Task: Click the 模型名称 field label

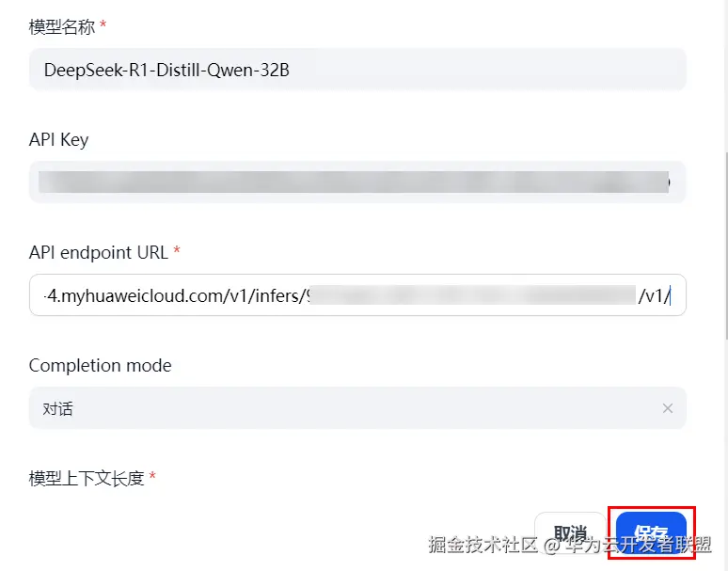Action: tap(62, 27)
